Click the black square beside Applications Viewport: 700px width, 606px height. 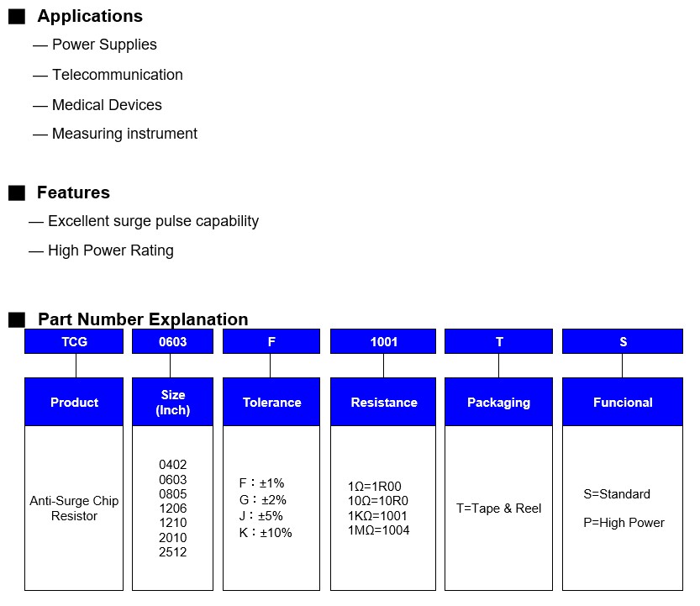(x=17, y=17)
